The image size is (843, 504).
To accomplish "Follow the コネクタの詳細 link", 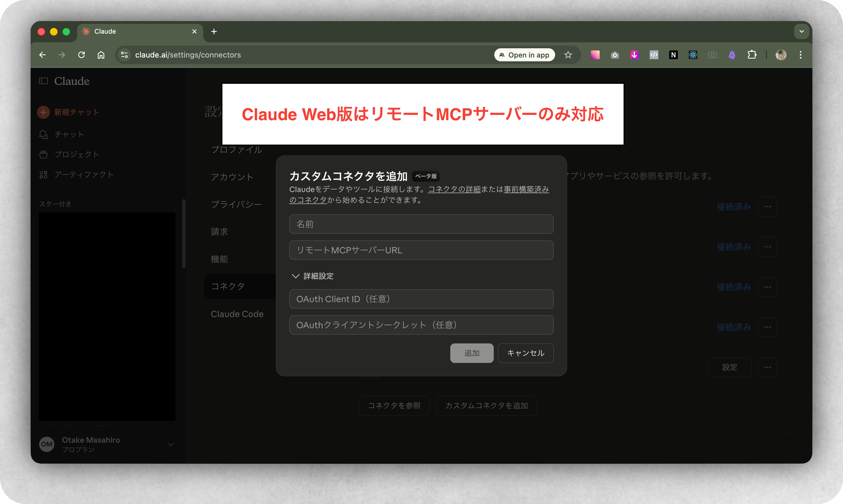I will (x=454, y=189).
